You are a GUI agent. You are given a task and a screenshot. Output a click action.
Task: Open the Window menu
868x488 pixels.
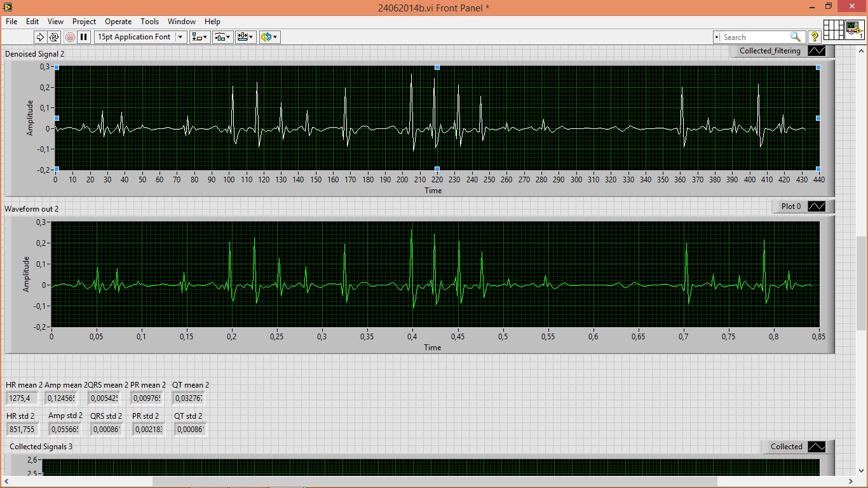click(x=182, y=21)
